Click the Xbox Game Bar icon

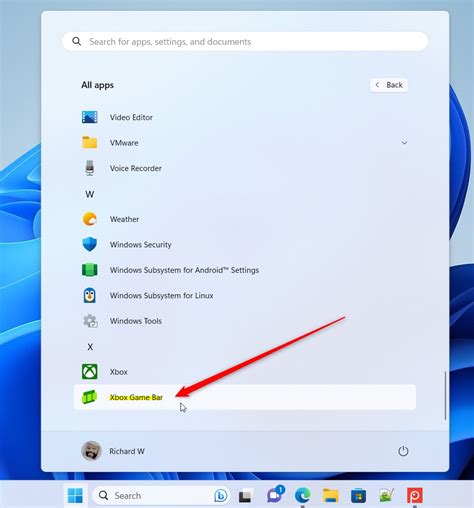(x=89, y=397)
